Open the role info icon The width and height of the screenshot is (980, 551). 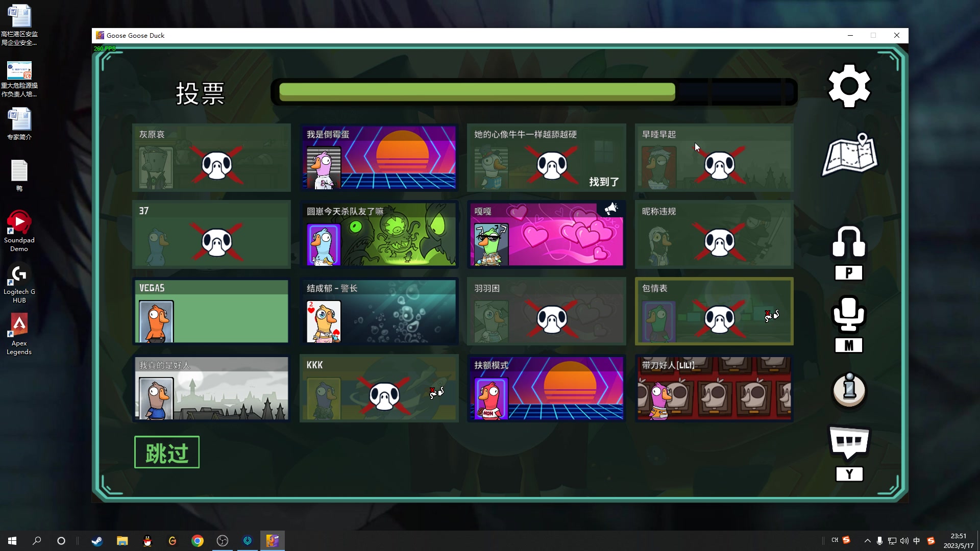tap(849, 390)
